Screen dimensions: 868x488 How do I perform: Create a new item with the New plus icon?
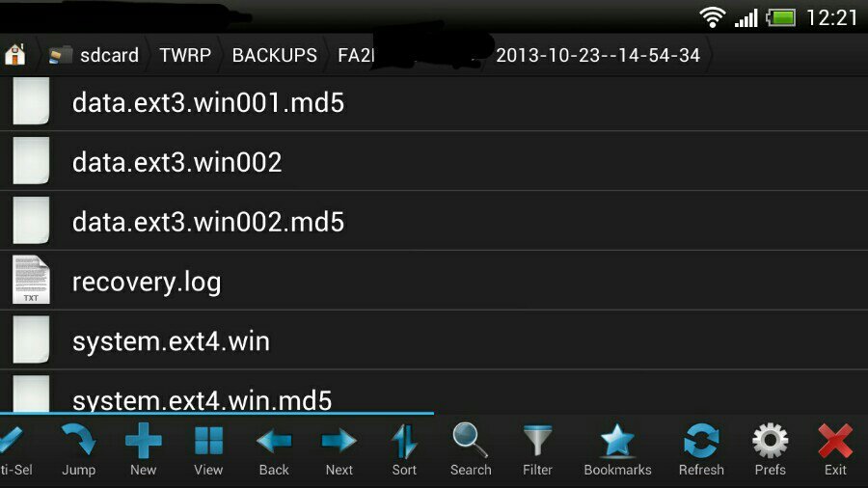pos(144,449)
